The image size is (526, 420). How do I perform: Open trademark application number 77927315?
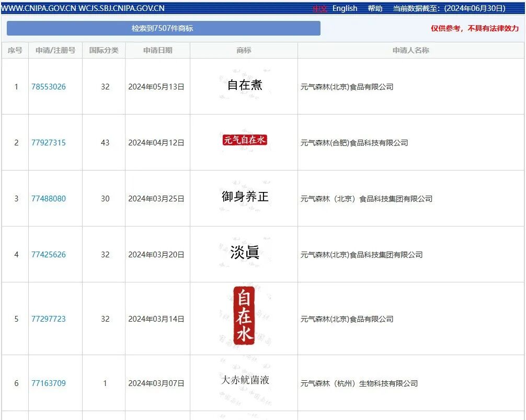pos(49,142)
